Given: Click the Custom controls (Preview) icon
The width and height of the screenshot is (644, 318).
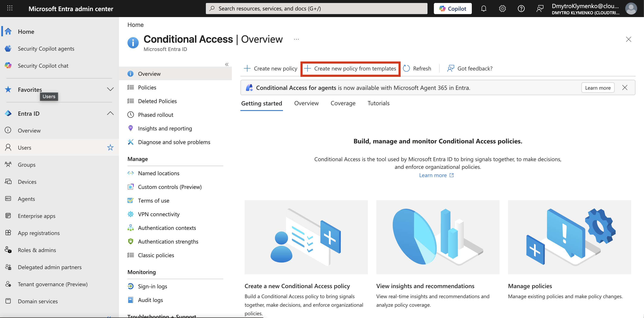Looking at the screenshot, I should coord(130,187).
